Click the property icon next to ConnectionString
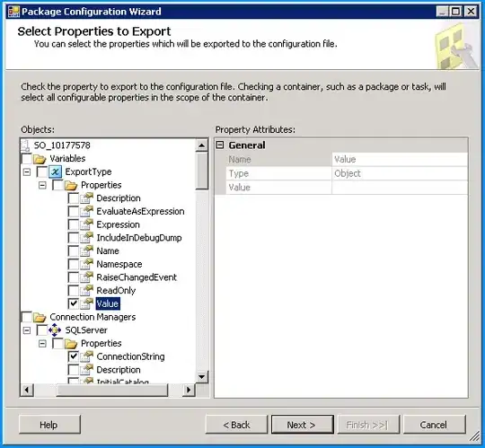This screenshot has height=448, width=485. [86, 356]
